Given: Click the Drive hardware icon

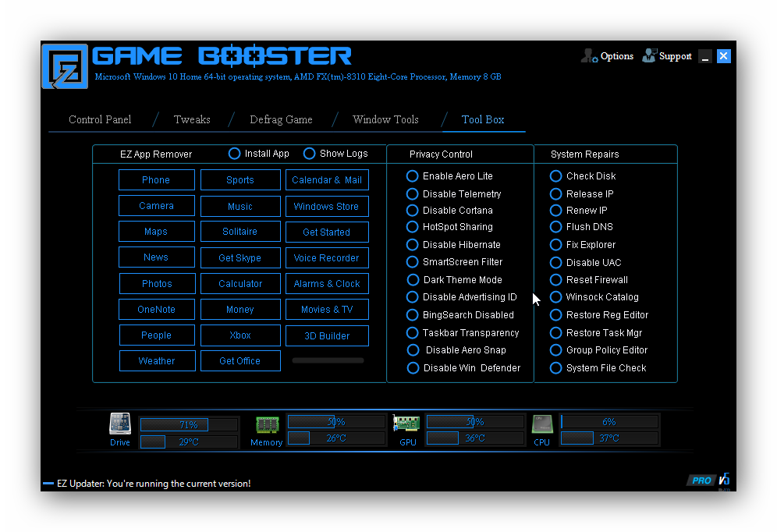Looking at the screenshot, I should coord(120,424).
